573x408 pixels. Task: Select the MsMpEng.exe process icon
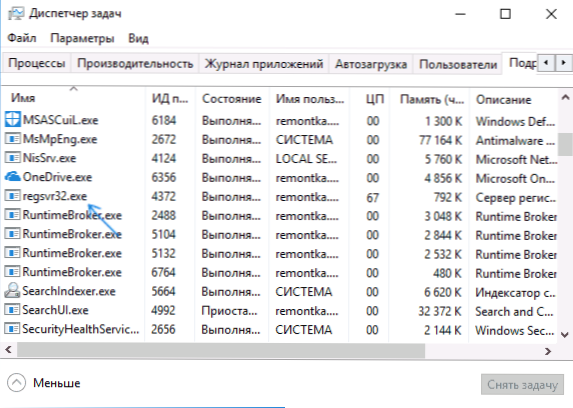click(x=12, y=139)
